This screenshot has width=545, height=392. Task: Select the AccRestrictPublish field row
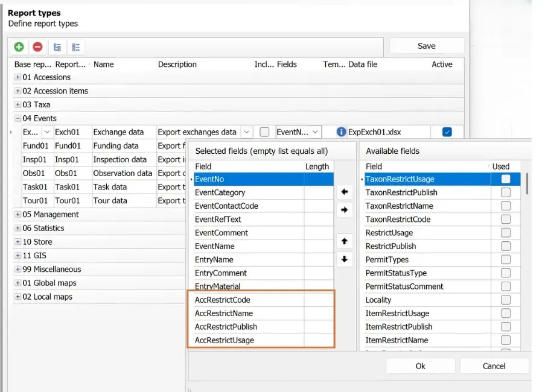264,327
